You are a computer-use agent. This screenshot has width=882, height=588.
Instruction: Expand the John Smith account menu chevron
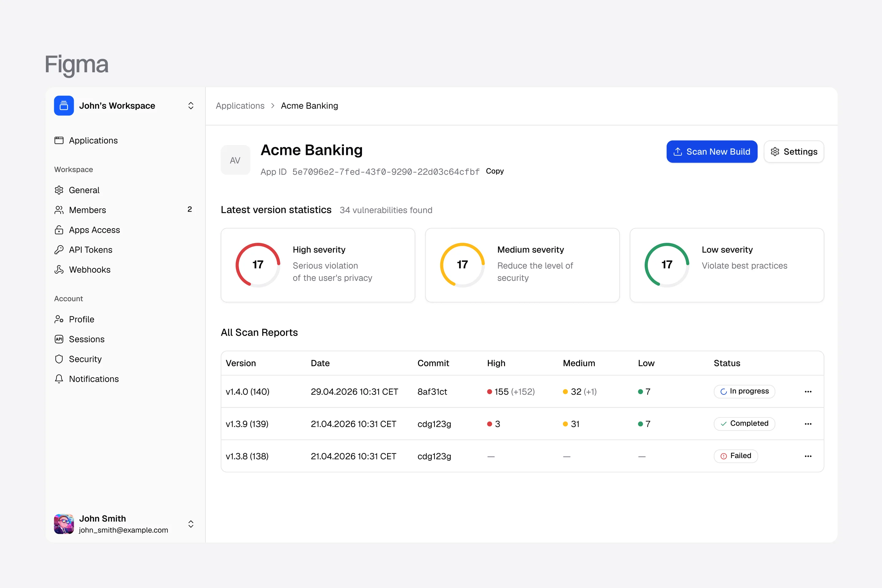(191, 524)
